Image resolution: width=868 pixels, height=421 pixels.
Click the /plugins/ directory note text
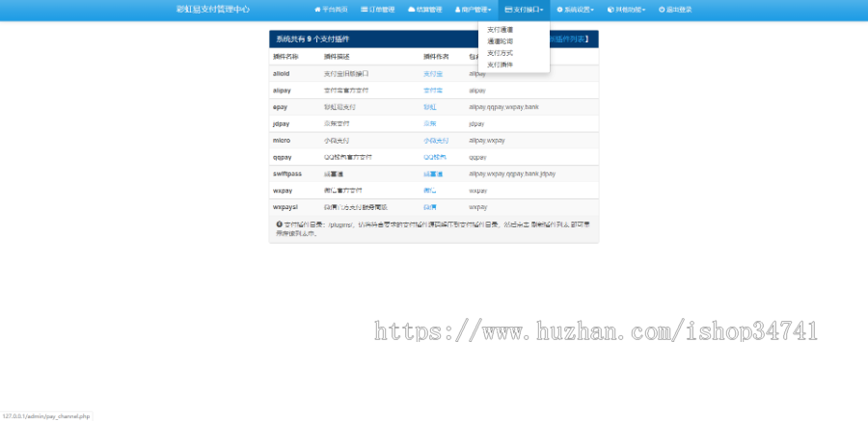[x=435, y=228]
